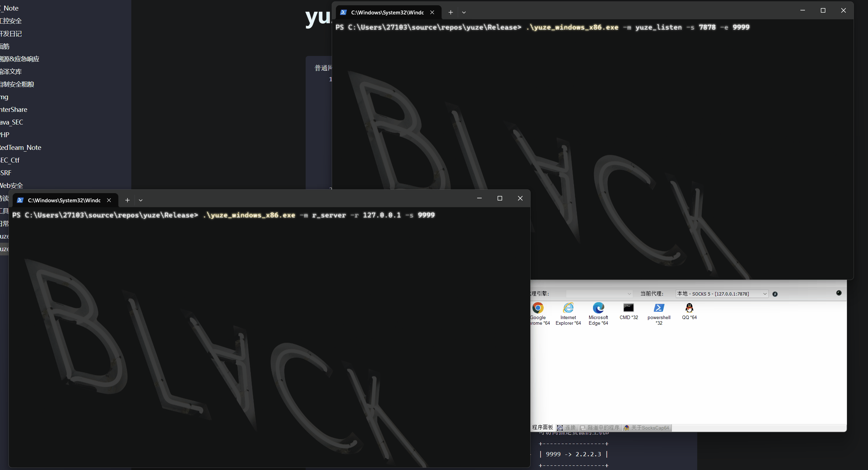
Task: Click the round black status icon
Action: coord(839,293)
